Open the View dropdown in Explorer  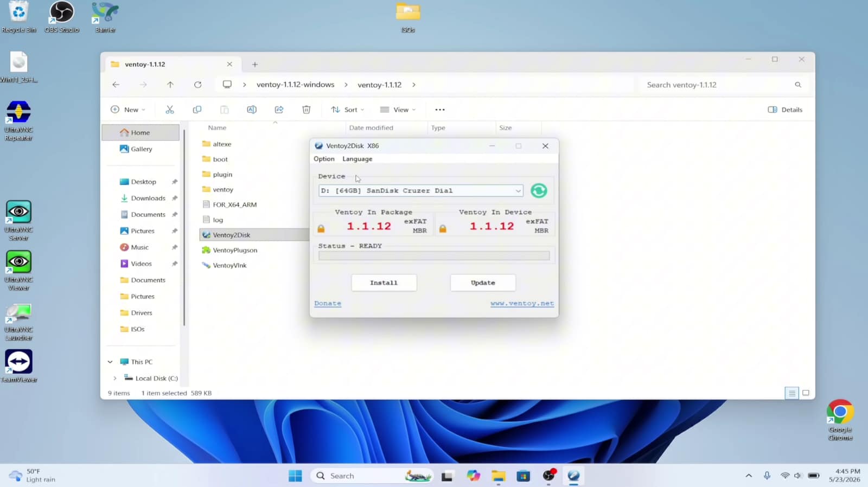pos(398,110)
